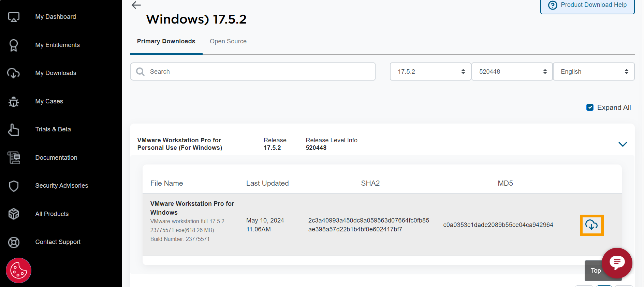
Task: Open My Cases section
Action: [x=49, y=101]
